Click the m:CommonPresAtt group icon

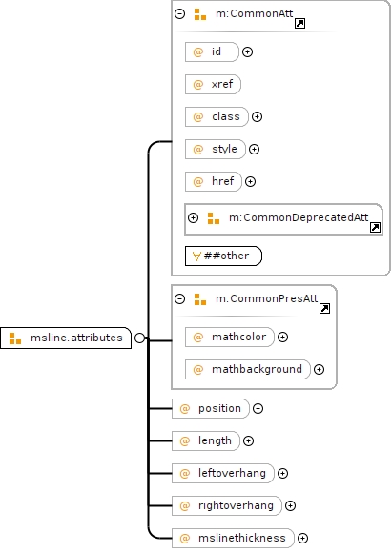(x=200, y=299)
